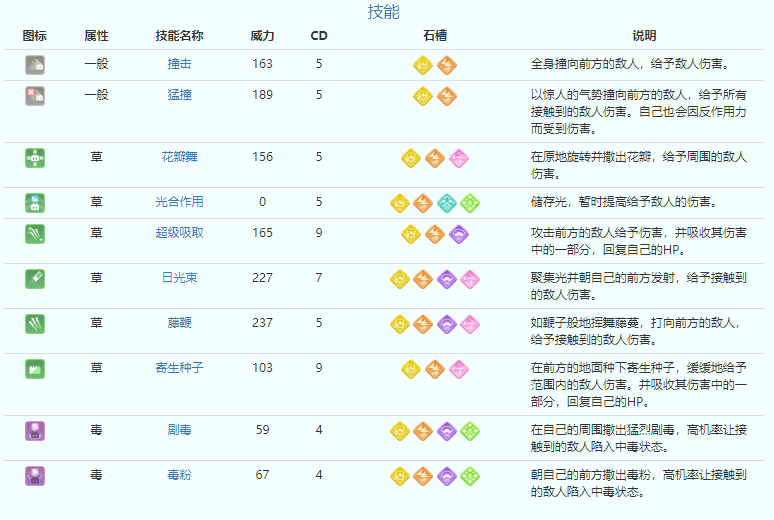The image size is (774, 520).
Task: Click the purple 剧毒 skill icon
Action: [35, 431]
